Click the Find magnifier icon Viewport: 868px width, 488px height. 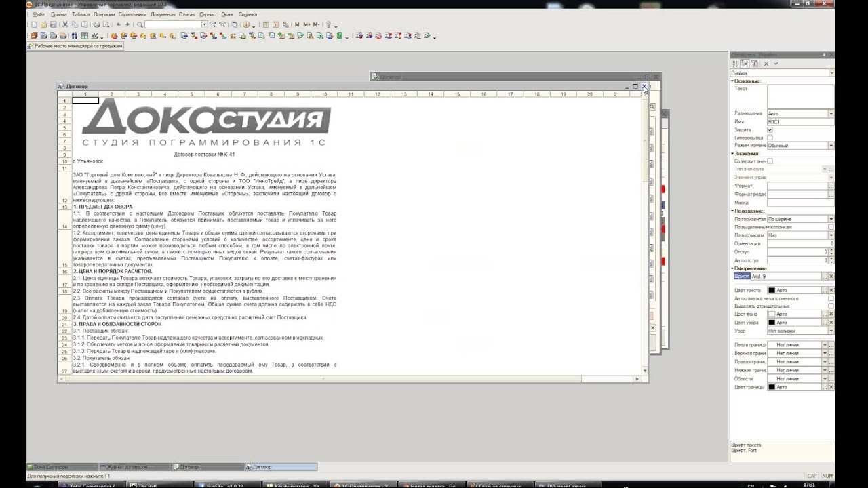click(140, 24)
